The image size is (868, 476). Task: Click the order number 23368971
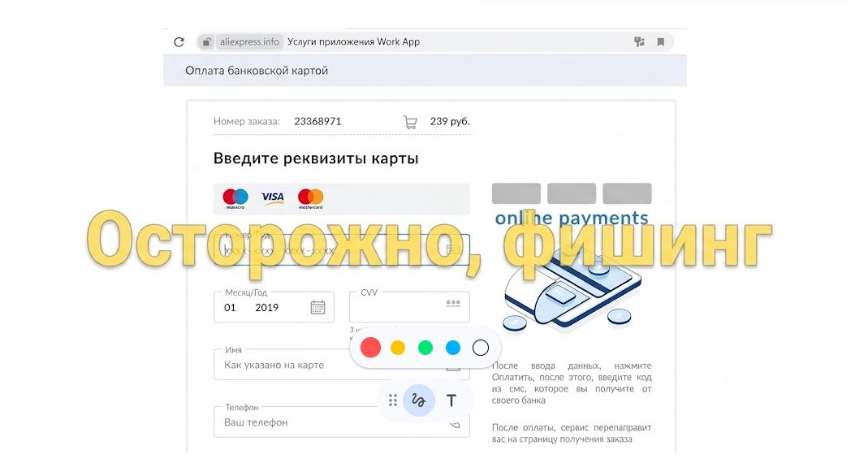click(317, 121)
